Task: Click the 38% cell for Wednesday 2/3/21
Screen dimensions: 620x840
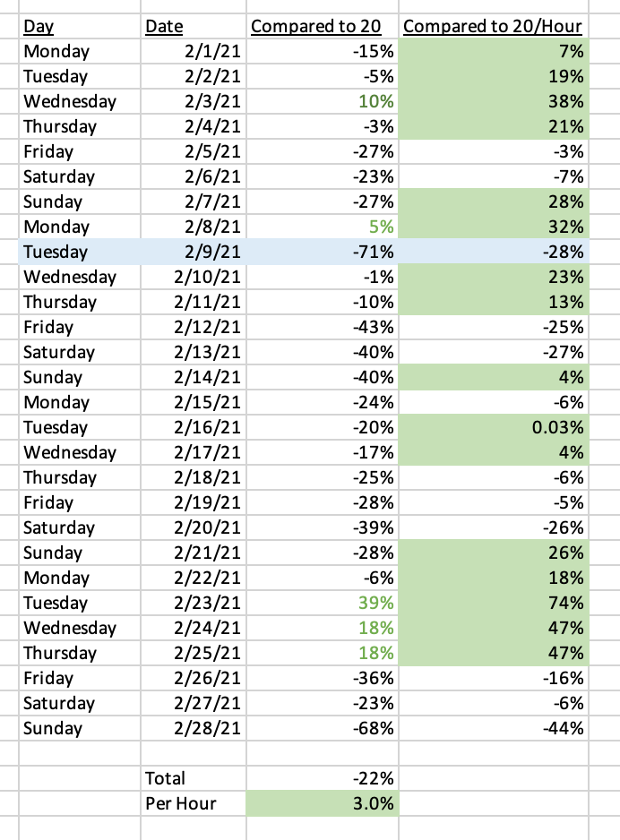Action: pyautogui.click(x=494, y=101)
